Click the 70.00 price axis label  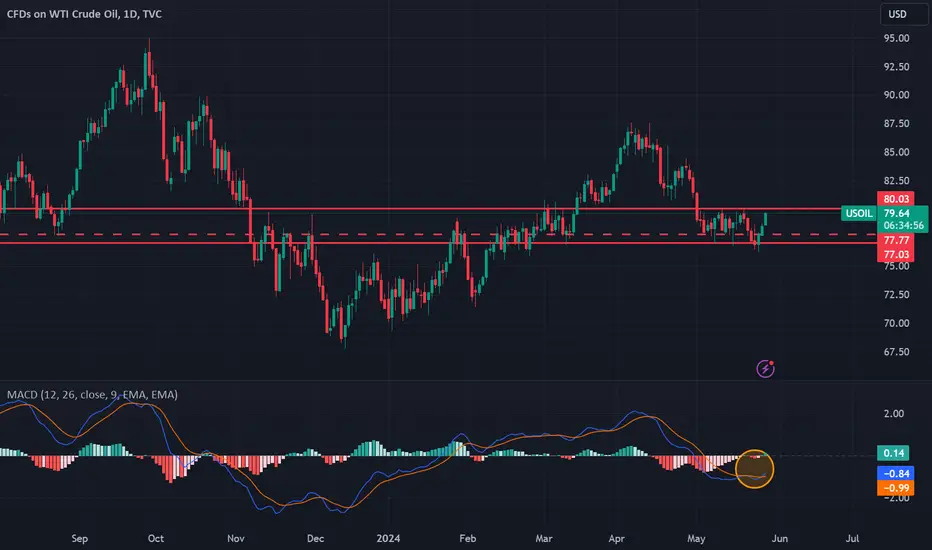[896, 323]
